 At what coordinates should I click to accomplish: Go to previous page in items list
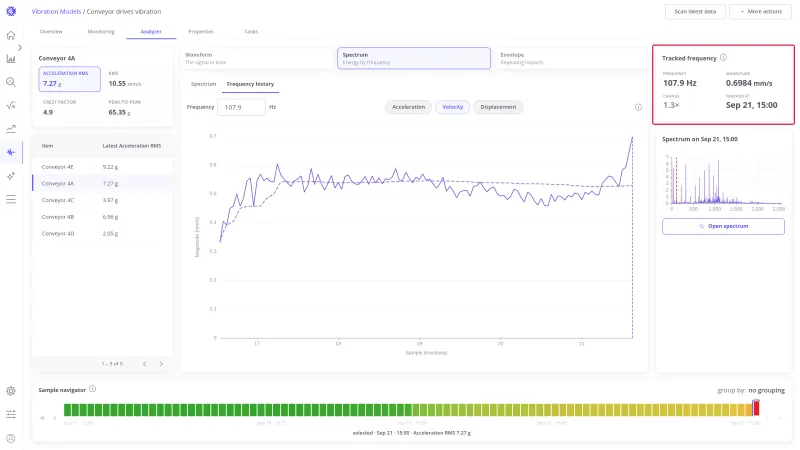144,364
